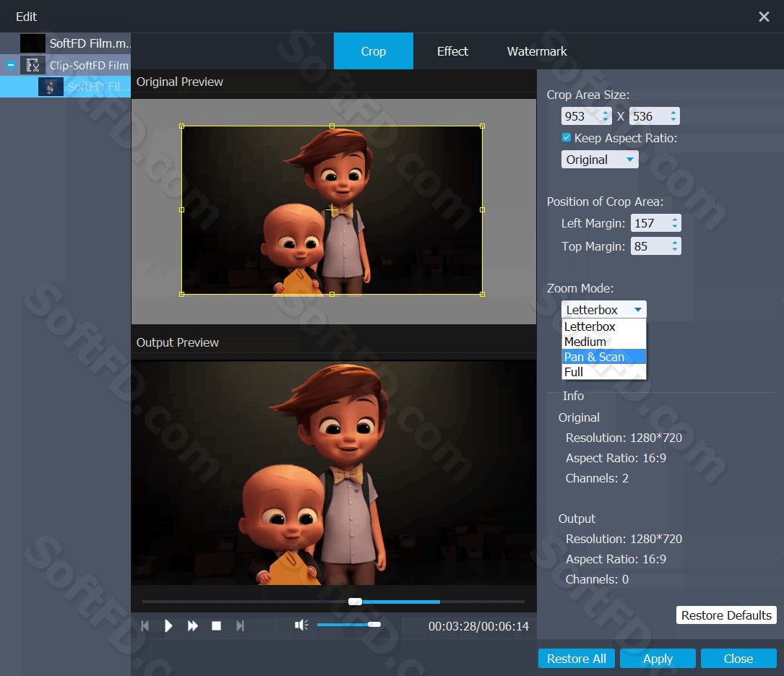
Task: Click the playback time 00:03:28/00:06:14
Action: click(x=478, y=626)
